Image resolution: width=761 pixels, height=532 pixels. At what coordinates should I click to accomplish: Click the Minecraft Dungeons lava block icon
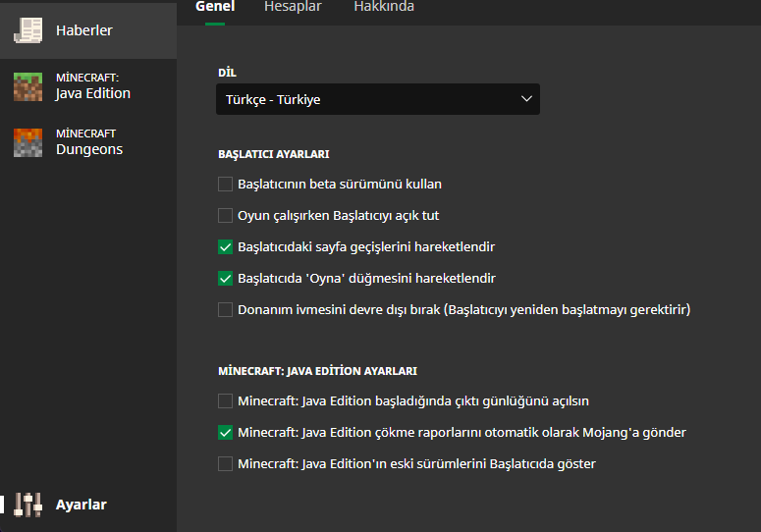click(x=27, y=142)
